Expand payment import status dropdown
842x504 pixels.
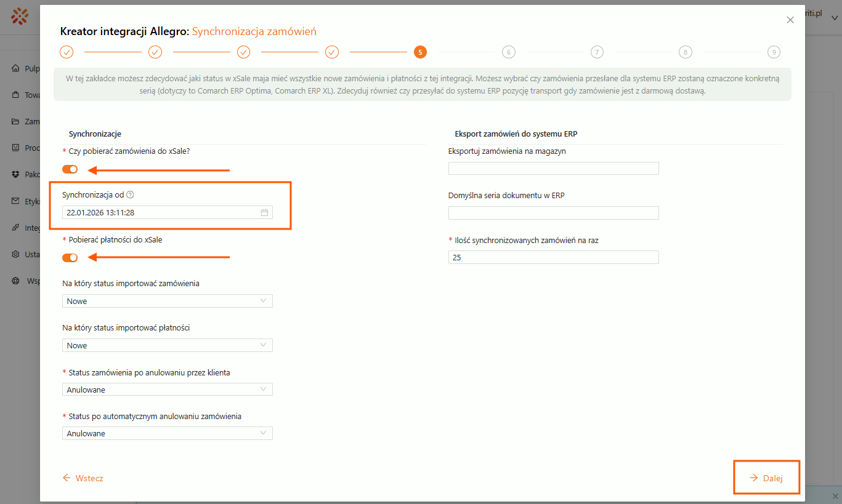point(167,345)
